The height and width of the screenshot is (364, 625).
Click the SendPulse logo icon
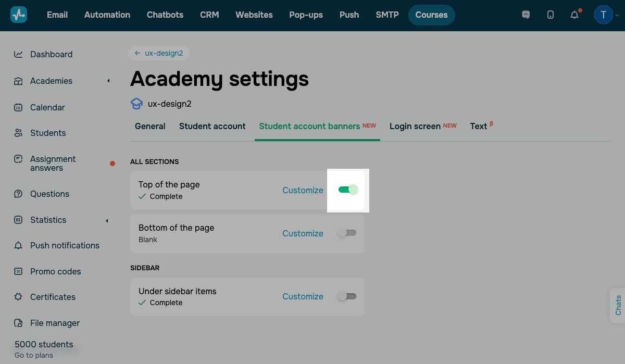click(19, 15)
